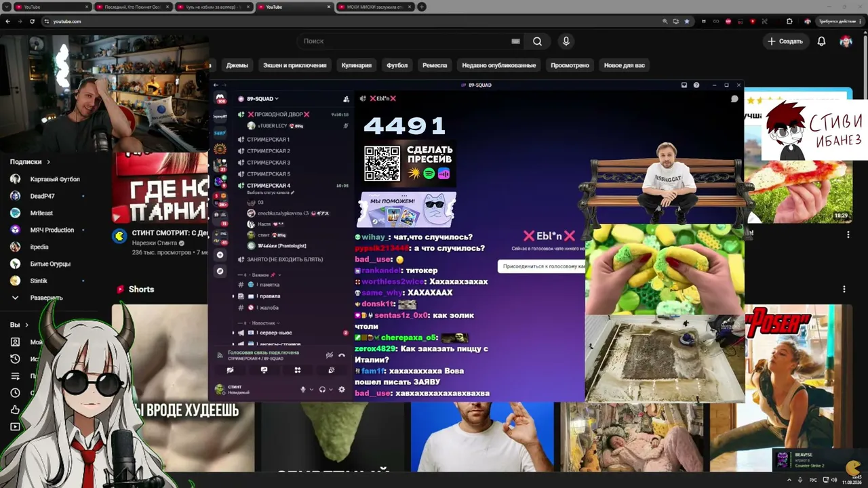Disconnect from voice with the hang-up icon
The width and height of the screenshot is (868, 488).
(x=342, y=355)
